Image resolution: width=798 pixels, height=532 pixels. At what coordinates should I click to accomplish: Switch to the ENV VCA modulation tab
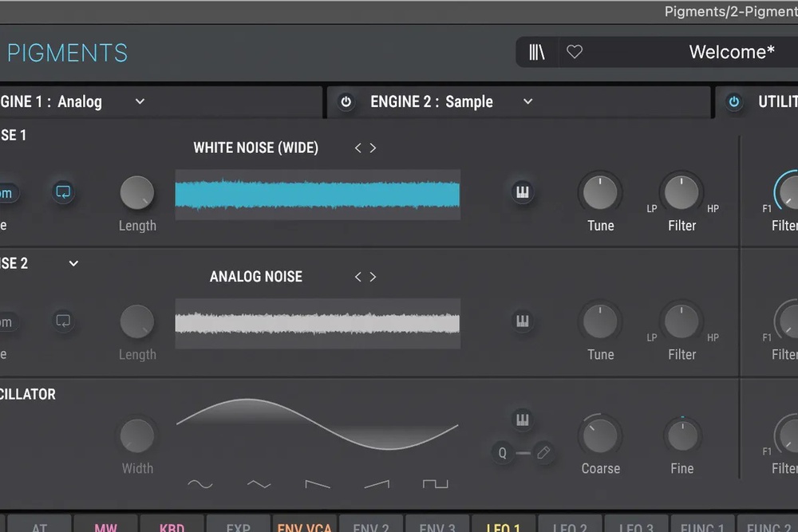304,526
